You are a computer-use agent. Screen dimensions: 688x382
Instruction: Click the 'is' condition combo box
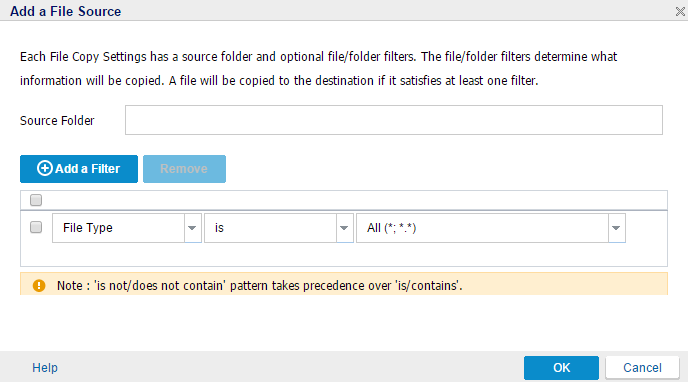pyautogui.click(x=270, y=228)
